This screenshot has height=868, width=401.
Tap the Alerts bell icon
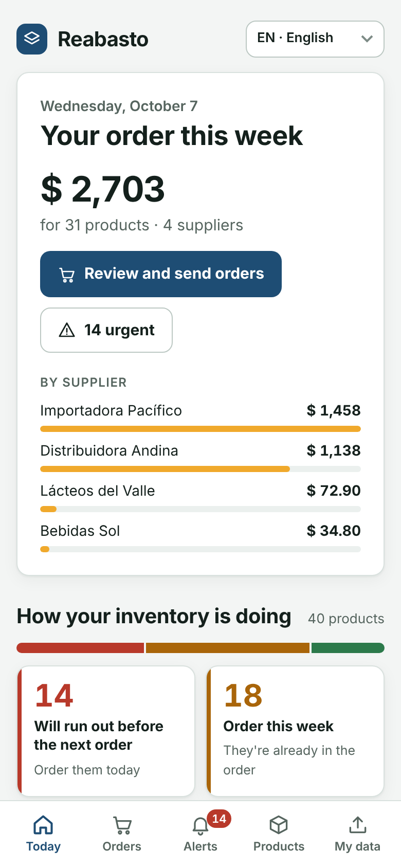click(x=200, y=826)
